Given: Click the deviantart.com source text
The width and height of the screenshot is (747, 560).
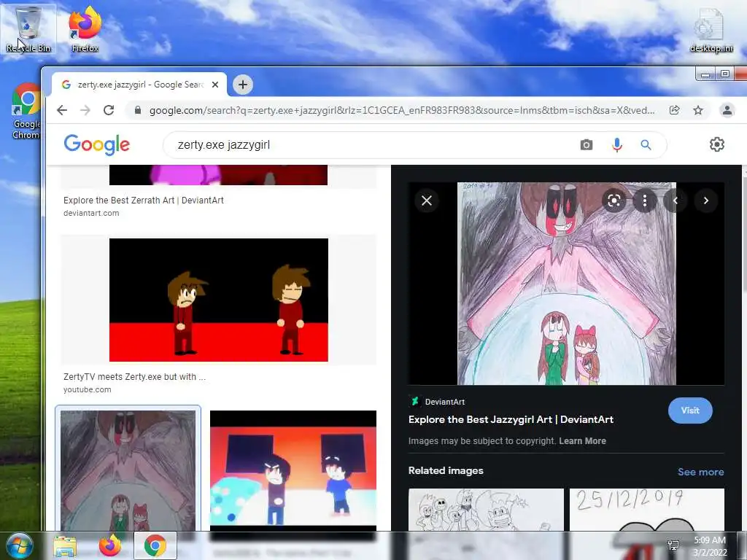Looking at the screenshot, I should pyautogui.click(x=91, y=214).
